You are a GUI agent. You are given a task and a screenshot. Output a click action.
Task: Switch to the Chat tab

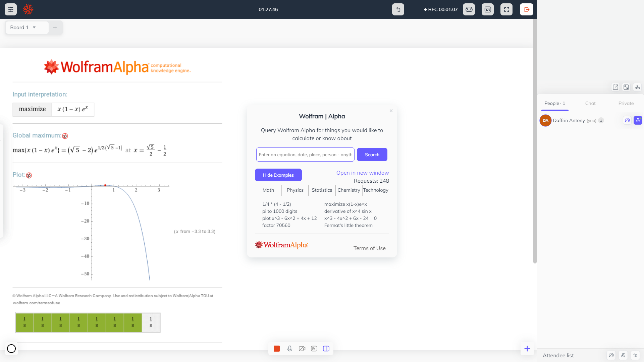pyautogui.click(x=590, y=103)
